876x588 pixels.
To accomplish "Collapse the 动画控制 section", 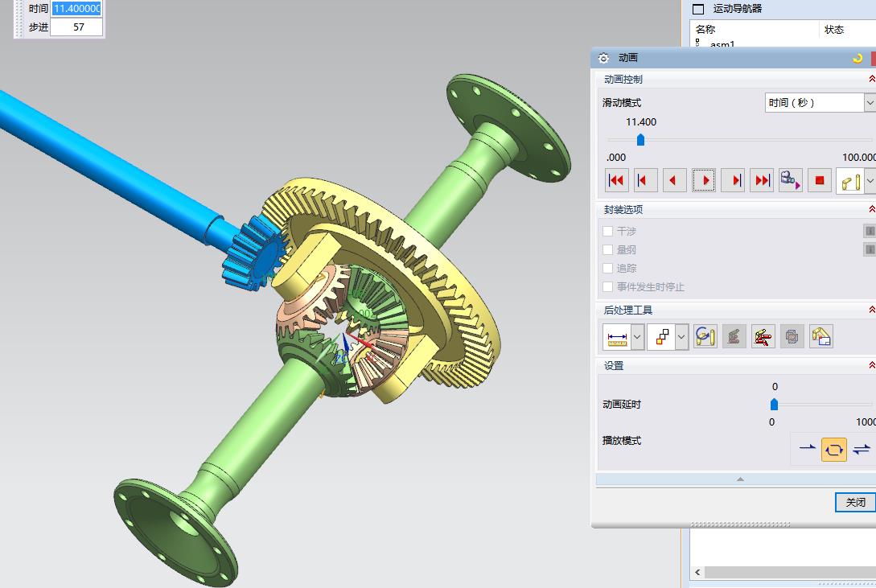I will tap(871, 80).
